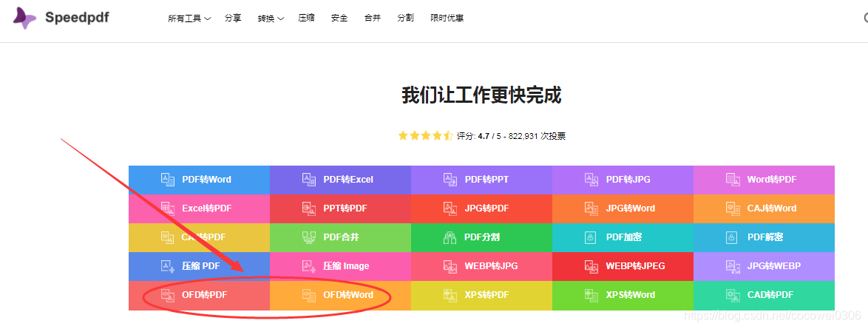The height and width of the screenshot is (329, 868).
Task: Click the five-star rating widget
Action: (425, 136)
